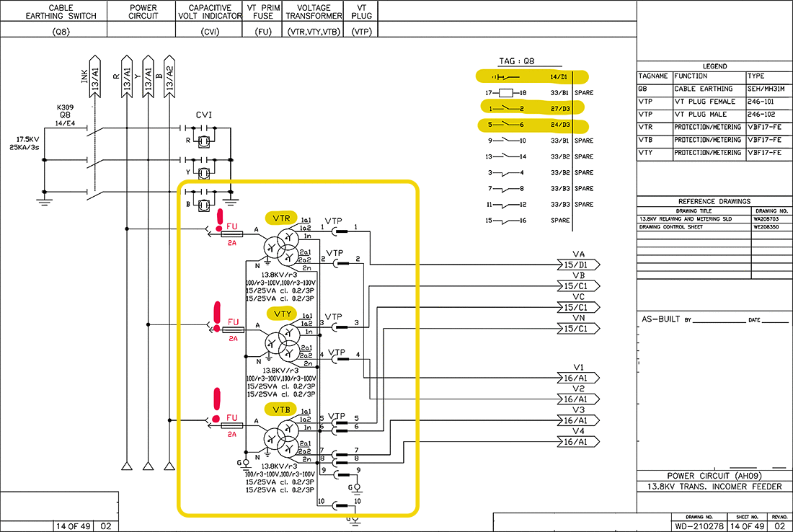
Task: Click the '24/D3' cross-reference in tag list
Action: click(x=560, y=125)
